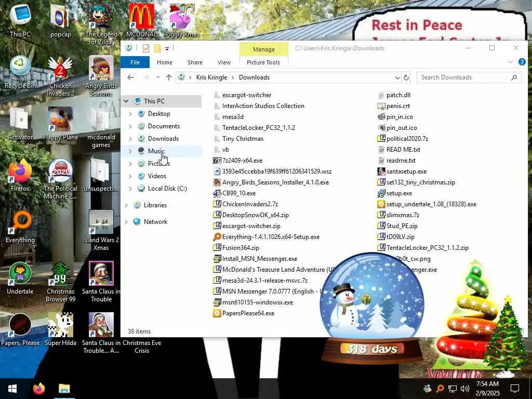Launch the Flappy Plane shortcut

tap(60, 124)
